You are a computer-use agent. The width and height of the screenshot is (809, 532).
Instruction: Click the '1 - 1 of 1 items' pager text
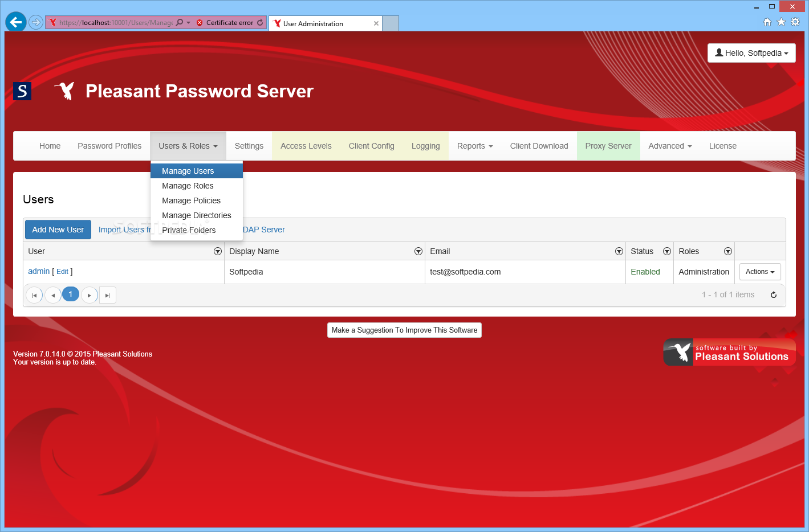(x=728, y=294)
